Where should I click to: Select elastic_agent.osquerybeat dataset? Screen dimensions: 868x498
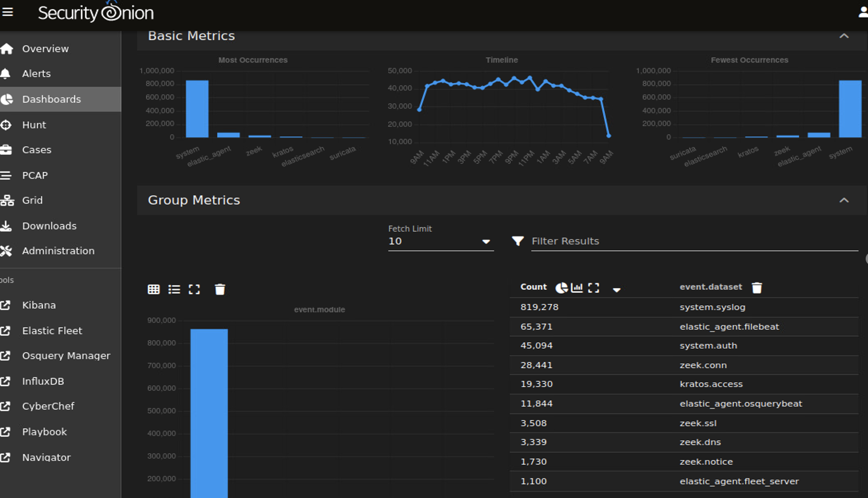(x=741, y=403)
